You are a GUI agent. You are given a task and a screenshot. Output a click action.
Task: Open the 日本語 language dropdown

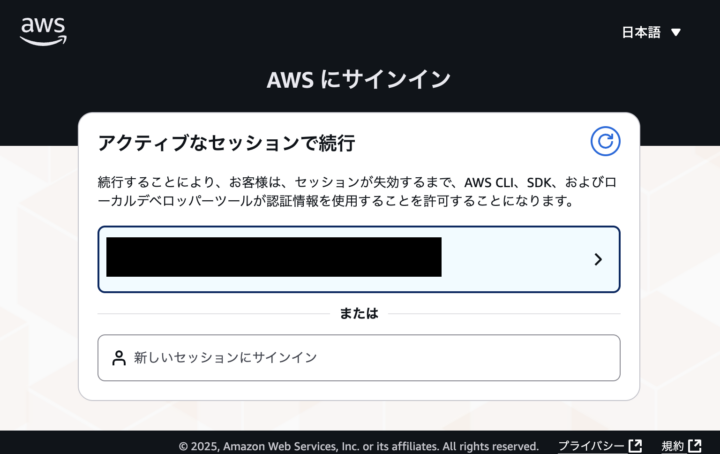coord(641,32)
